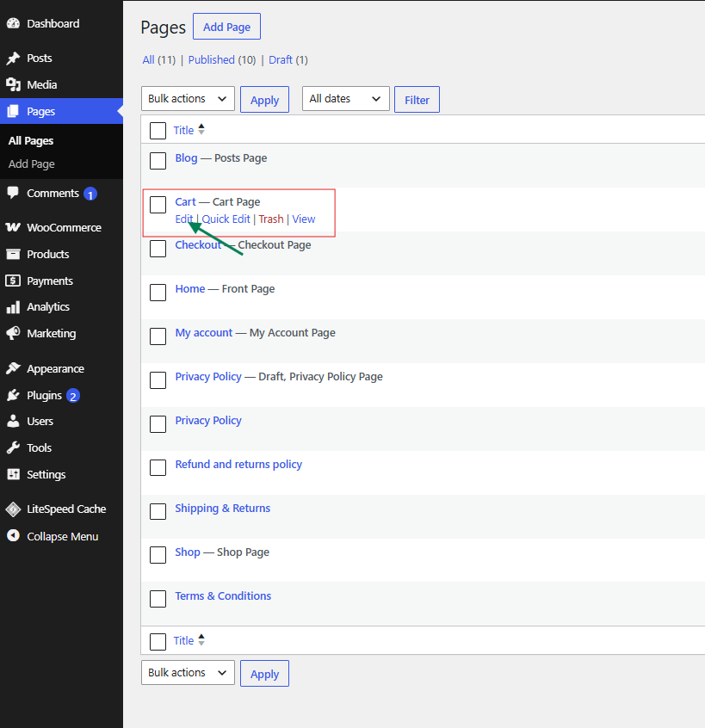705x728 pixels.
Task: Open the Terms & Conditions link
Action: (223, 595)
